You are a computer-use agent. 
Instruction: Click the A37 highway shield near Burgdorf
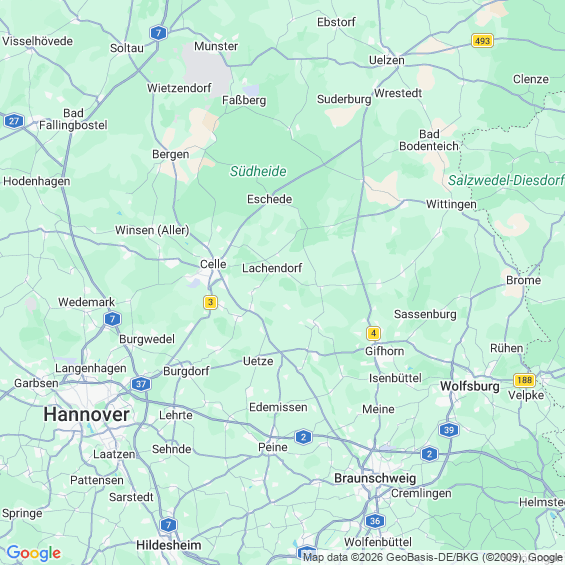coord(141,384)
